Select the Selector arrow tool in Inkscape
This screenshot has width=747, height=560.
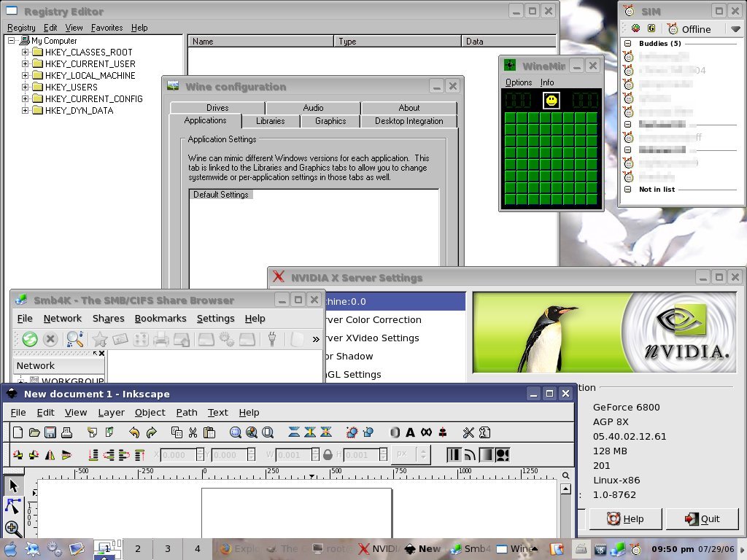pyautogui.click(x=13, y=486)
